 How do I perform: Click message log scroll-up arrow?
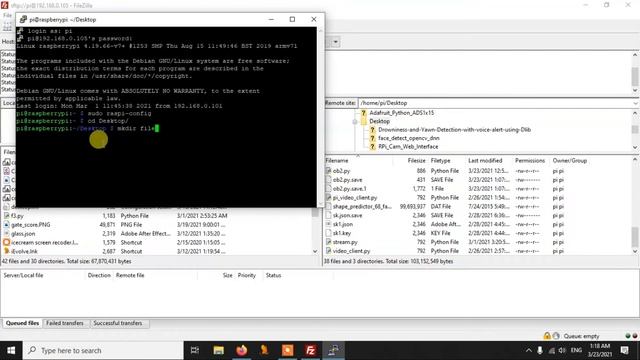coord(635,55)
